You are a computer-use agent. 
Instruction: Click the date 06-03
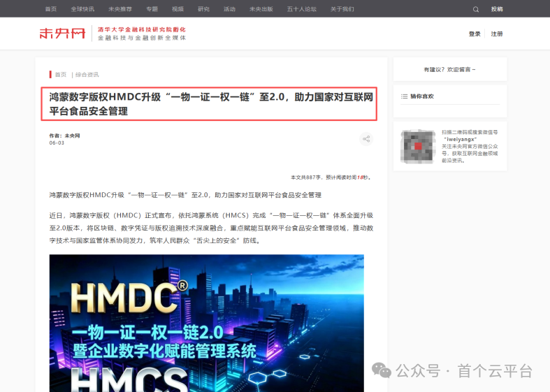point(57,143)
